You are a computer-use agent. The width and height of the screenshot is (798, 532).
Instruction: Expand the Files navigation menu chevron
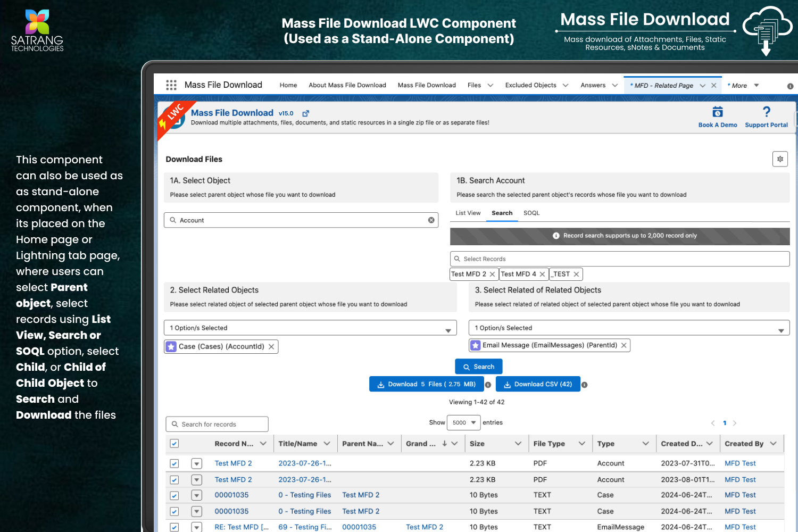pyautogui.click(x=490, y=85)
